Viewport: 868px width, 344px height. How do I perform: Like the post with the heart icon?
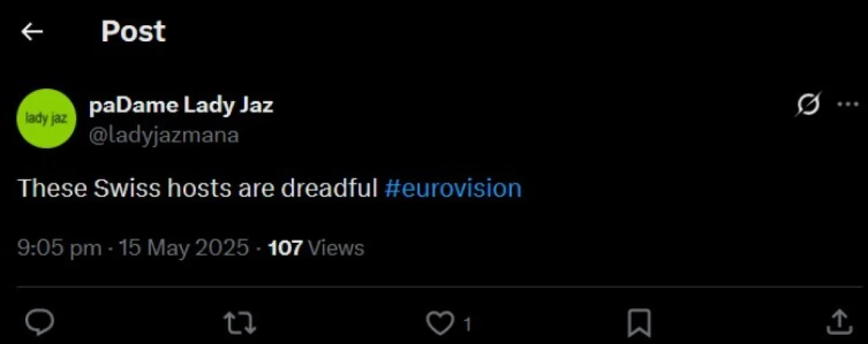[x=441, y=323]
